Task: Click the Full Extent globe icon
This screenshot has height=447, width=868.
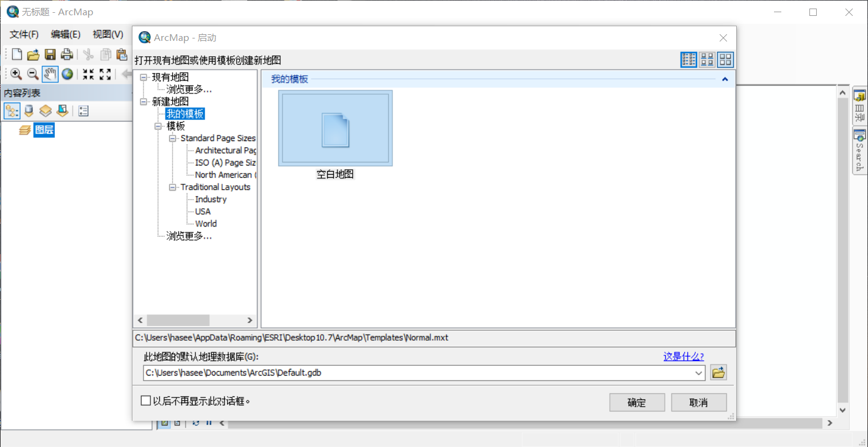Action: (x=67, y=74)
